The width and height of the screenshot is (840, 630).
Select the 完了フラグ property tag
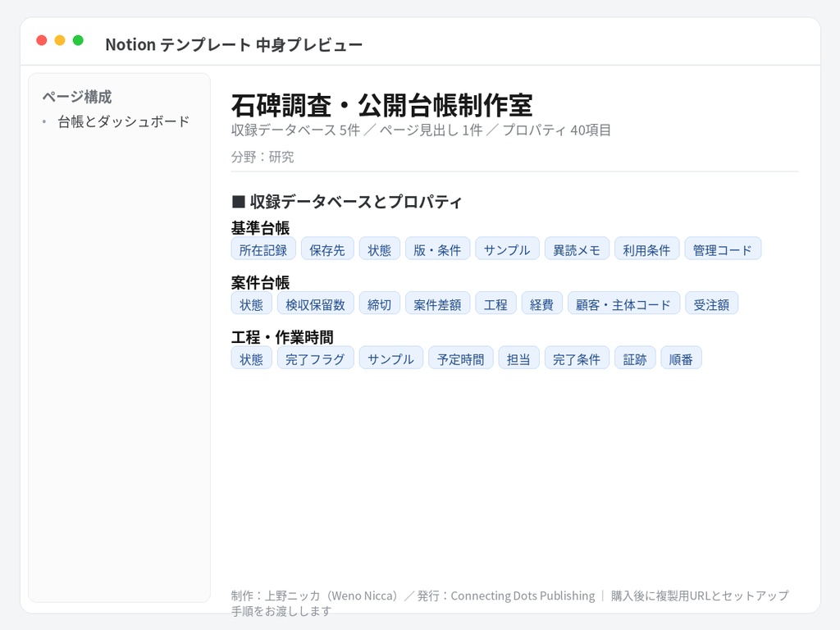[316, 358]
